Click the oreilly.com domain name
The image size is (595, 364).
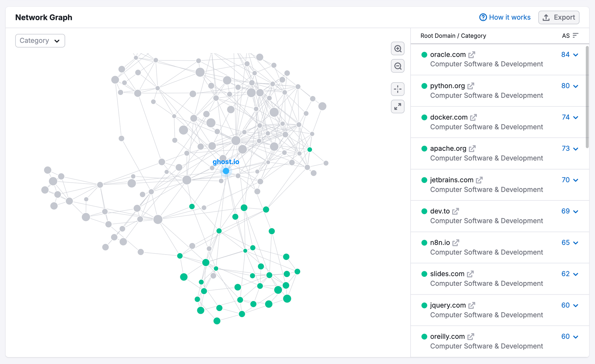click(x=447, y=336)
